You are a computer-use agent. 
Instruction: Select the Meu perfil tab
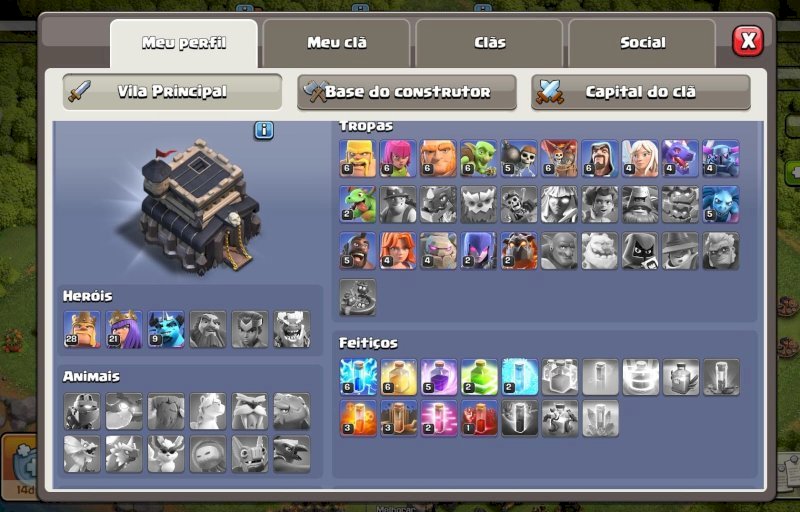coord(184,43)
